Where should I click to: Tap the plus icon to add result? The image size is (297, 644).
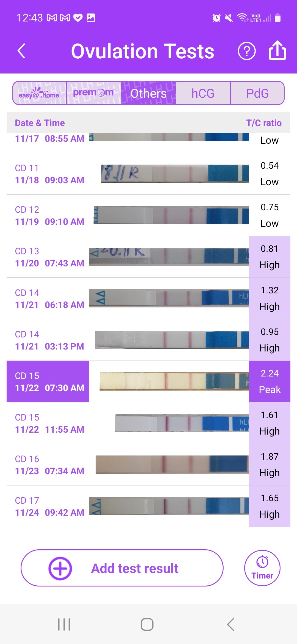click(x=60, y=568)
